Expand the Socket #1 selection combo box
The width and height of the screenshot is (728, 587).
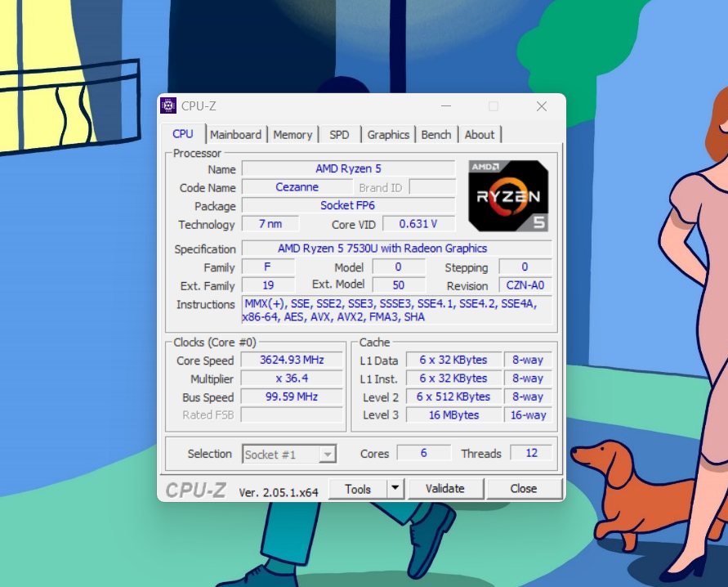pyautogui.click(x=289, y=455)
